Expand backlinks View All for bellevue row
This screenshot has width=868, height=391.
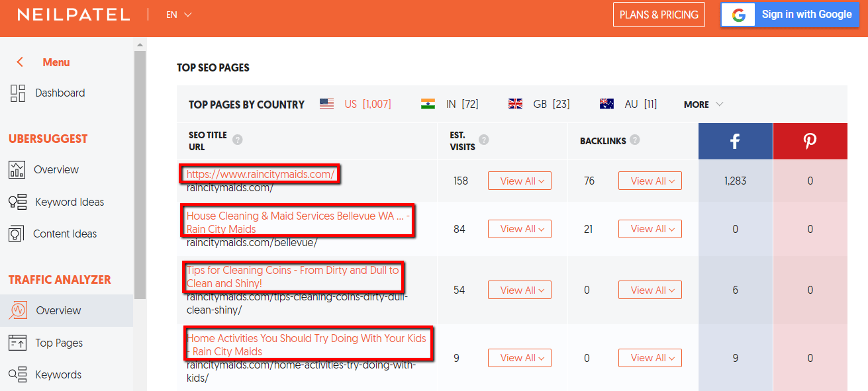[x=650, y=229]
